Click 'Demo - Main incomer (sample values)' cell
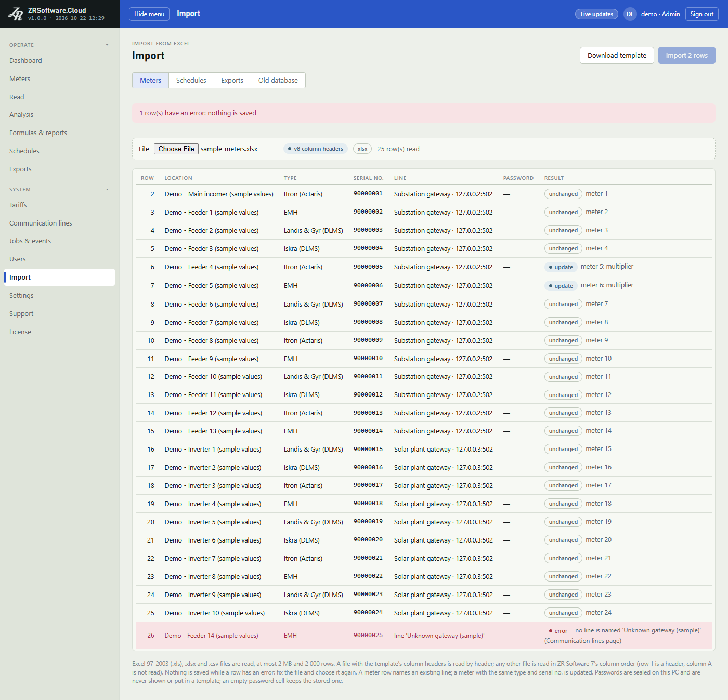 pos(219,194)
